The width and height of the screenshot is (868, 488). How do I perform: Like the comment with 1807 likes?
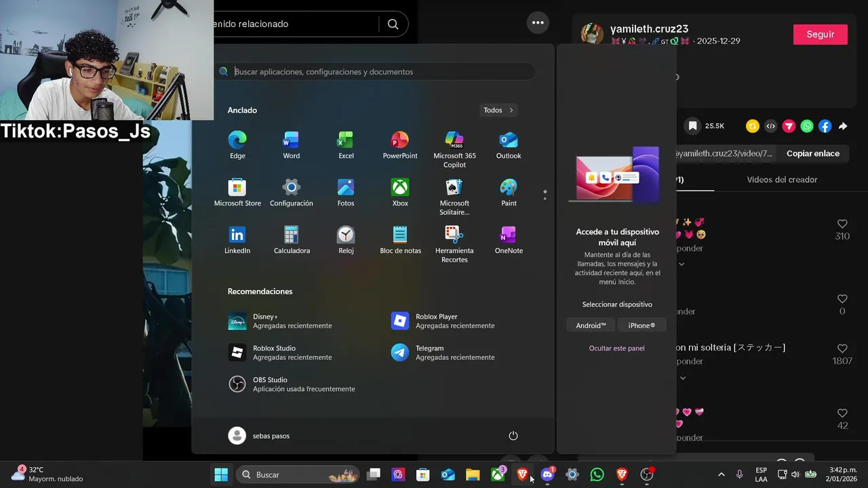[842, 348]
